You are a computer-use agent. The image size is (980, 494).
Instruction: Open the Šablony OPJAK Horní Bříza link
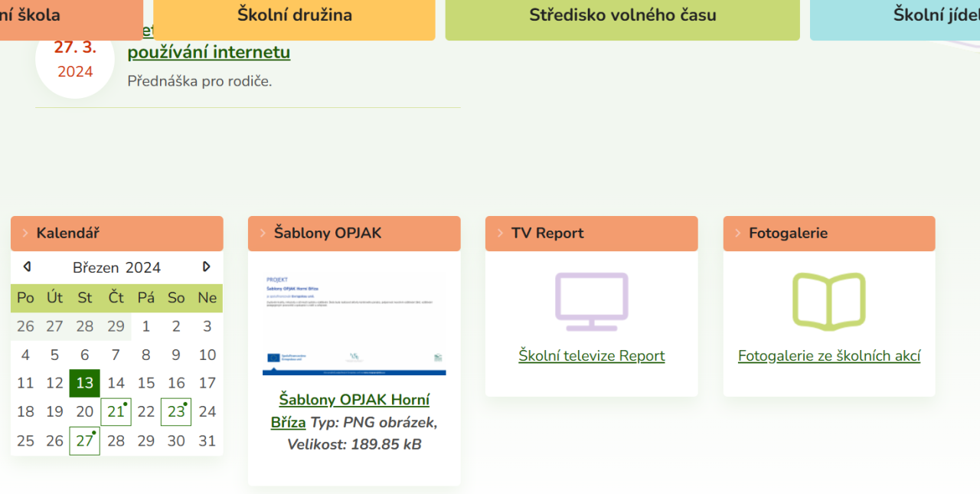(354, 401)
